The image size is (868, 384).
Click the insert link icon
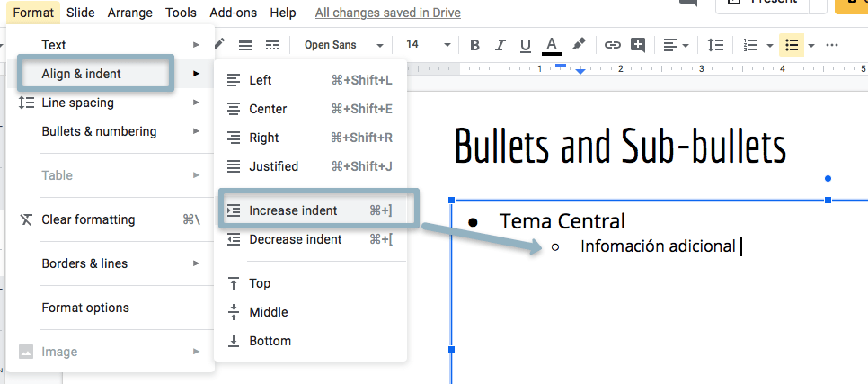coord(613,45)
